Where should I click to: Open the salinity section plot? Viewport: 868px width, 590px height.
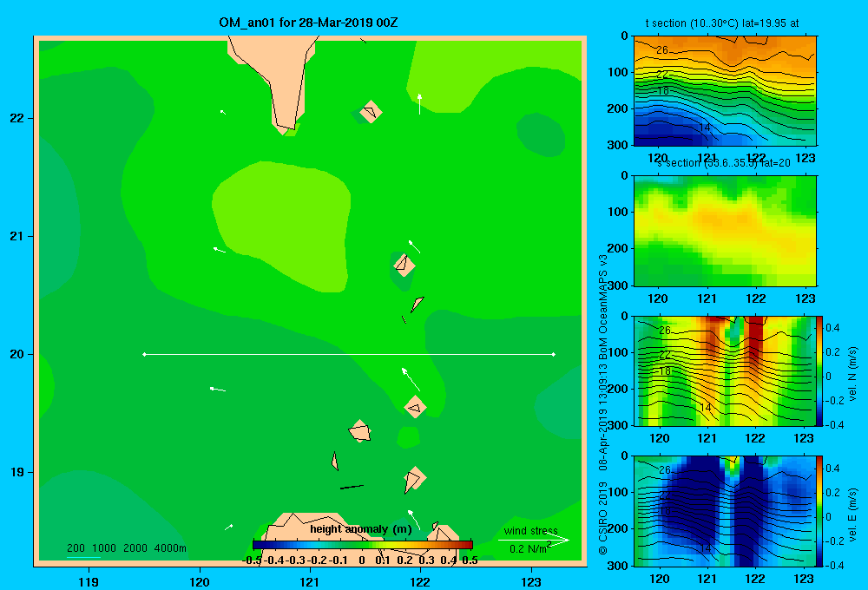coord(725,231)
